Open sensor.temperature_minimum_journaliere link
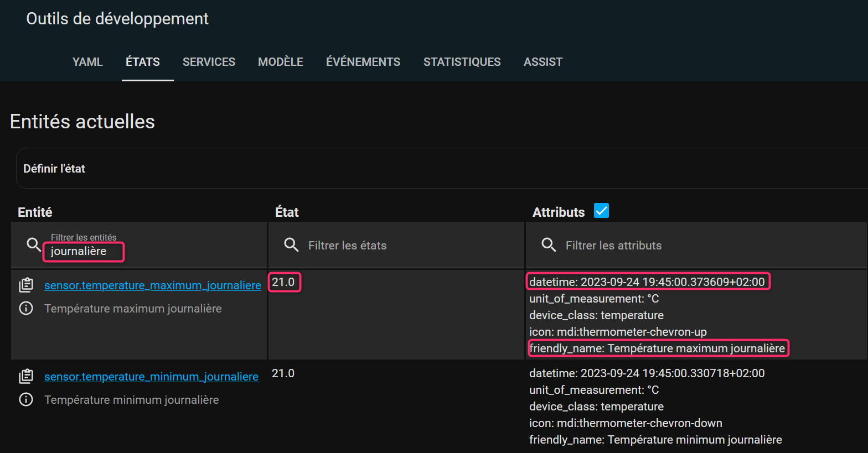 point(151,377)
